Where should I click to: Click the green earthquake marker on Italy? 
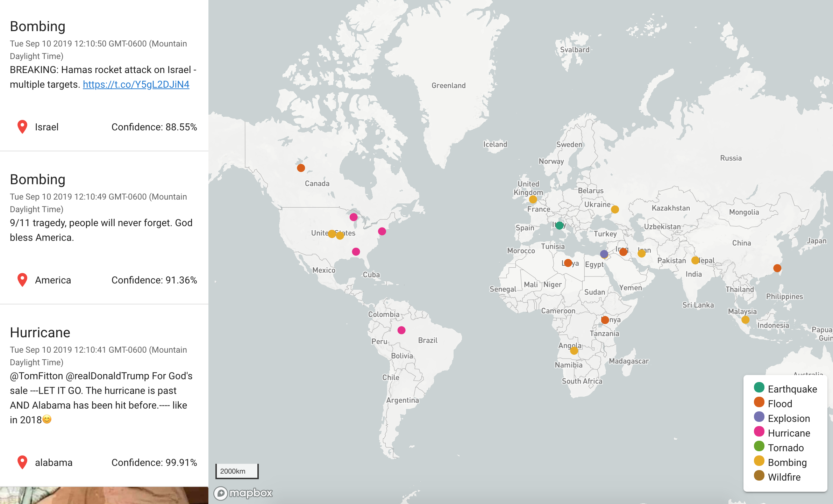click(559, 225)
